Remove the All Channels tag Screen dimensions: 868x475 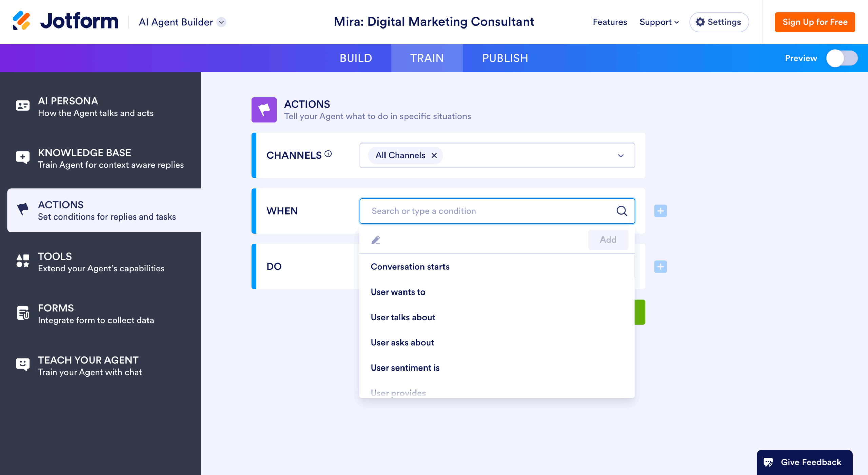pyautogui.click(x=434, y=155)
